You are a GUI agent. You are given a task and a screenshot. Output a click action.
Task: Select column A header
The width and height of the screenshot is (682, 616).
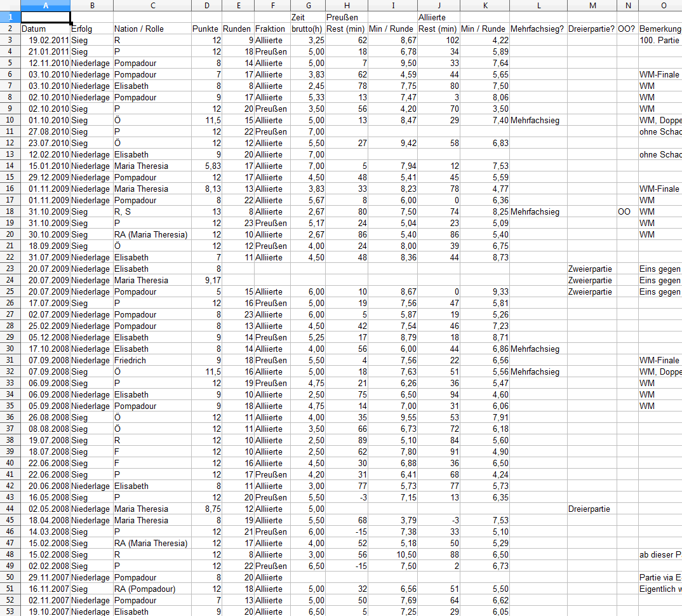(45, 5)
